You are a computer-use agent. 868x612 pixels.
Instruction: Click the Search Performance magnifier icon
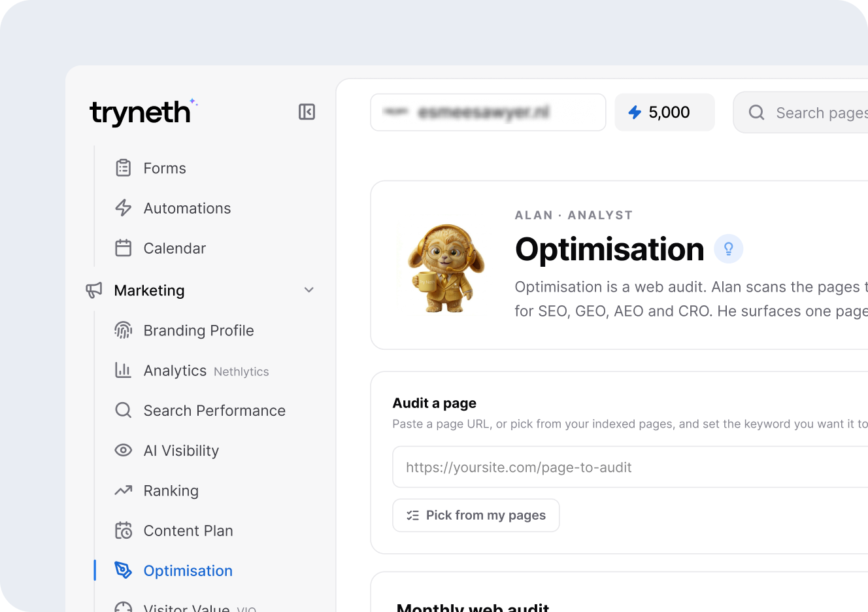pos(124,410)
